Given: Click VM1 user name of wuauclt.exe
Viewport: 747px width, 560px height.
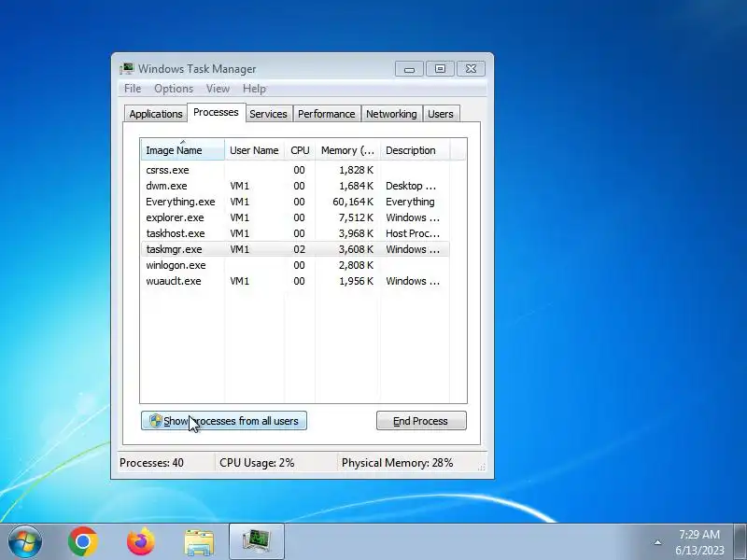Looking at the screenshot, I should point(240,282).
